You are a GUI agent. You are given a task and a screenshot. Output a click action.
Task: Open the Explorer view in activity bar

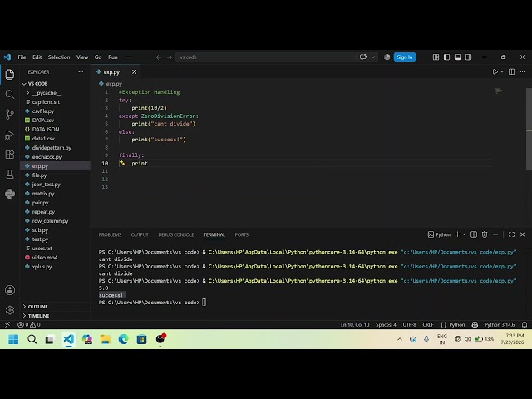10,74
